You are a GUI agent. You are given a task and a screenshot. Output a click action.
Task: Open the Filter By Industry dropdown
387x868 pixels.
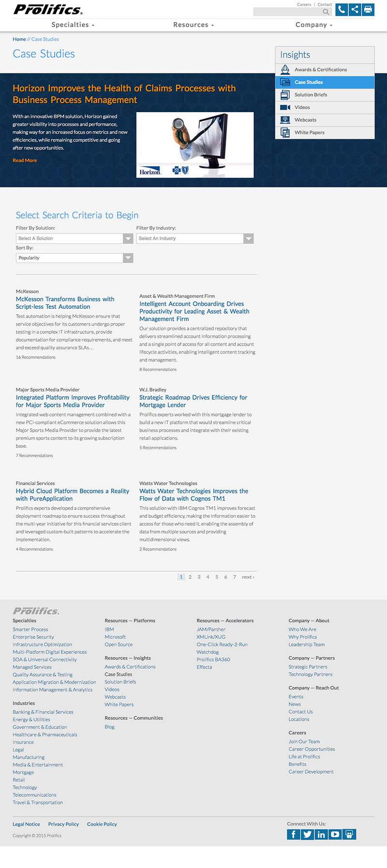194,238
